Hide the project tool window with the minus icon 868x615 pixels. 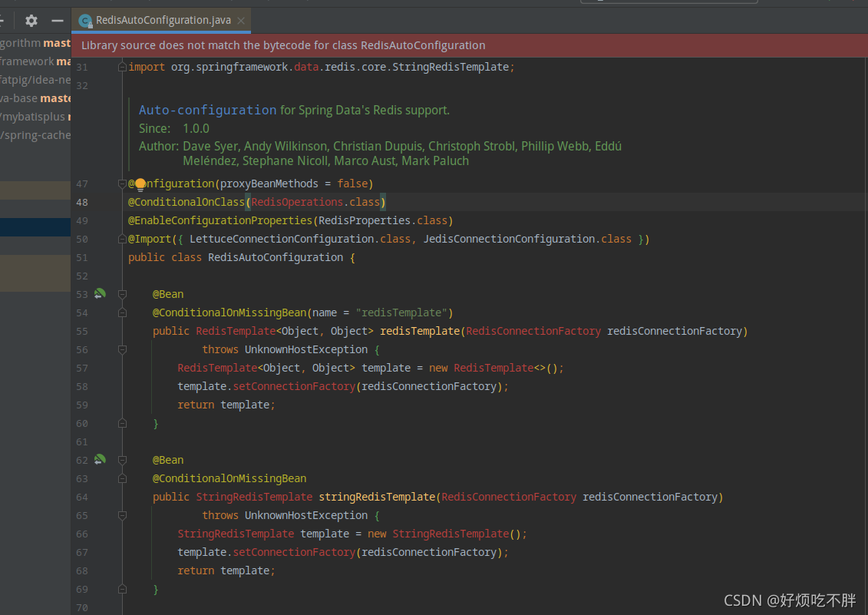click(x=58, y=21)
